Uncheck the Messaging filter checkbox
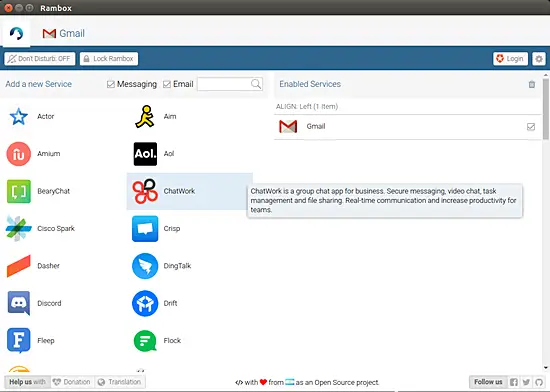Image resolution: width=550 pixels, height=392 pixels. click(x=111, y=84)
